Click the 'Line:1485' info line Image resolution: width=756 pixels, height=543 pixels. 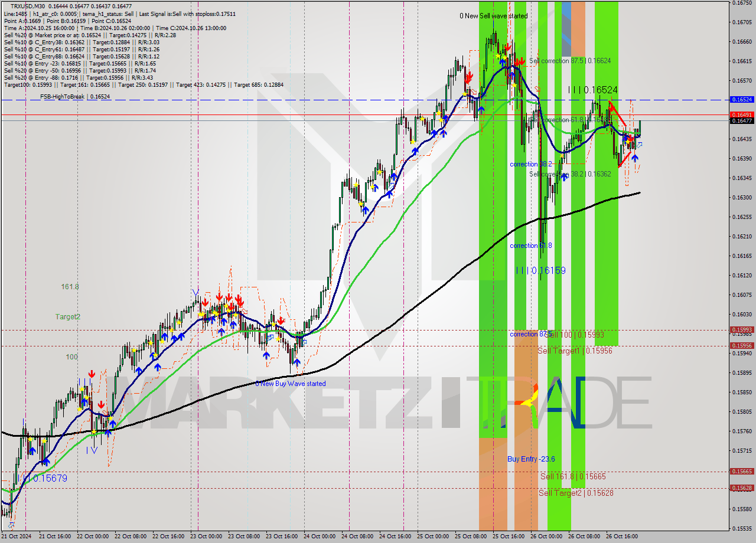[120, 14]
